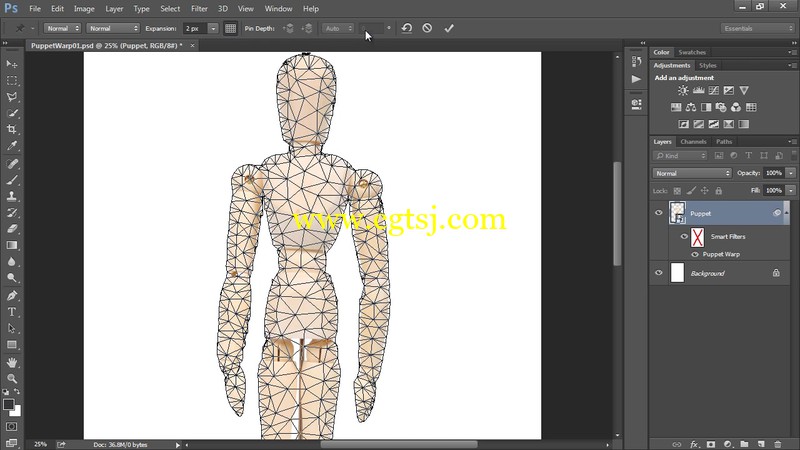Open the layer filter Kind dropdown
800x450 pixels.
680,156
